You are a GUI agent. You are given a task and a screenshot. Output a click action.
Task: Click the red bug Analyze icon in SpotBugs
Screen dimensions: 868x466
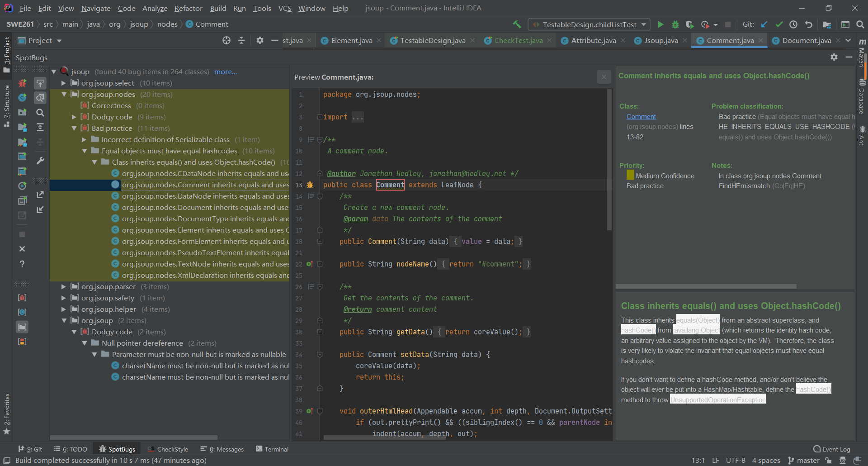(22, 83)
